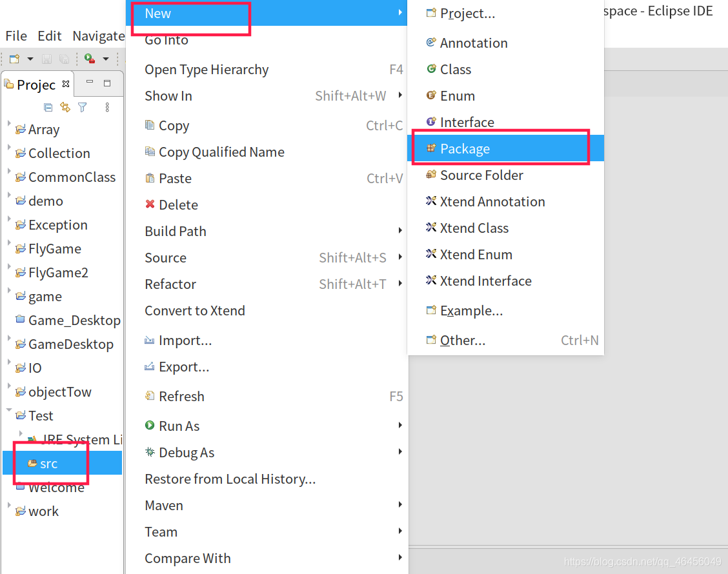Click the Import icon
728x574 pixels.
click(x=150, y=340)
